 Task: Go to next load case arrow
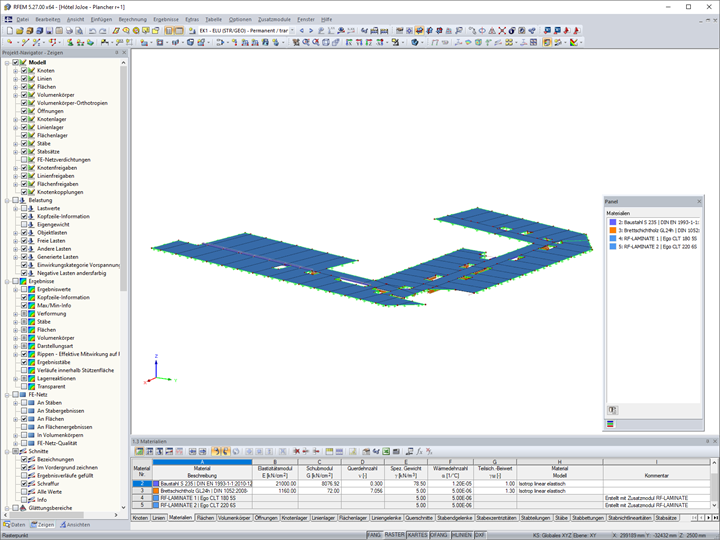click(311, 31)
